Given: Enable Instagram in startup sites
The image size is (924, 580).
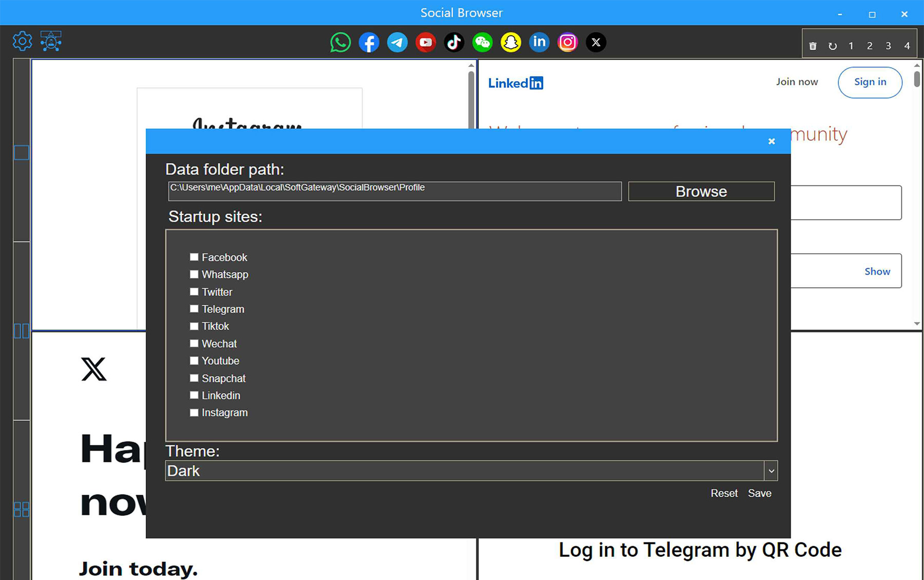Looking at the screenshot, I should point(194,412).
